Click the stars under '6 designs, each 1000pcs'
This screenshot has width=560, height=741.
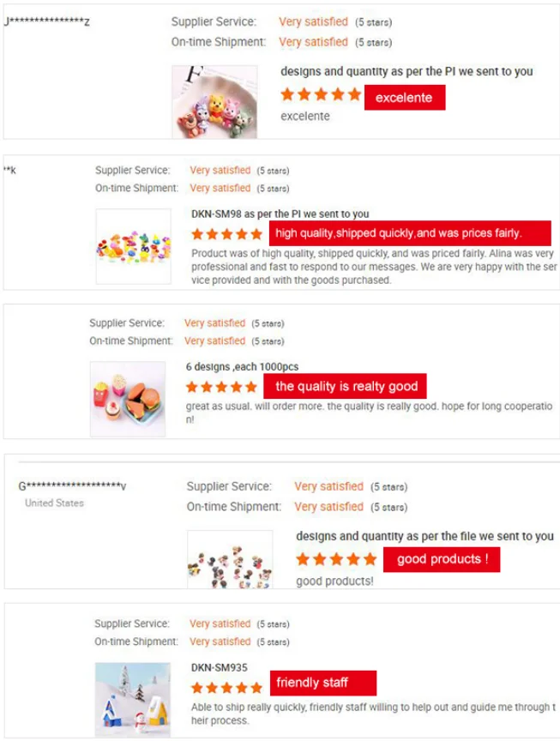tap(221, 387)
